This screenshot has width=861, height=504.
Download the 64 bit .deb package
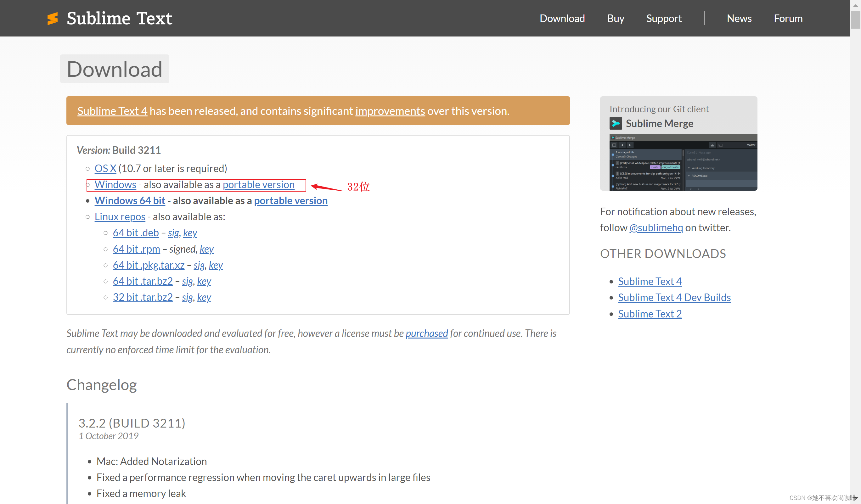[136, 232]
